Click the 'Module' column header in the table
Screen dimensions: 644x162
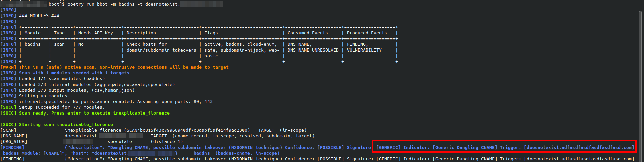32,33
